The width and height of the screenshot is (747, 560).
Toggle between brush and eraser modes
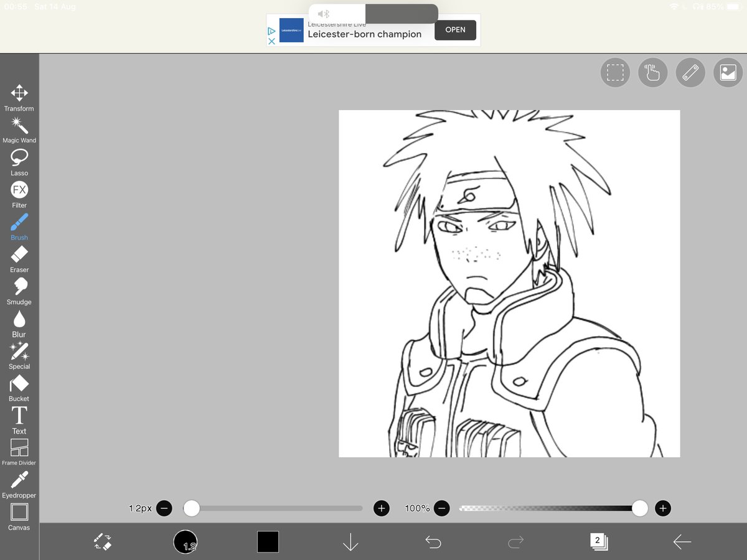pyautogui.click(x=103, y=541)
